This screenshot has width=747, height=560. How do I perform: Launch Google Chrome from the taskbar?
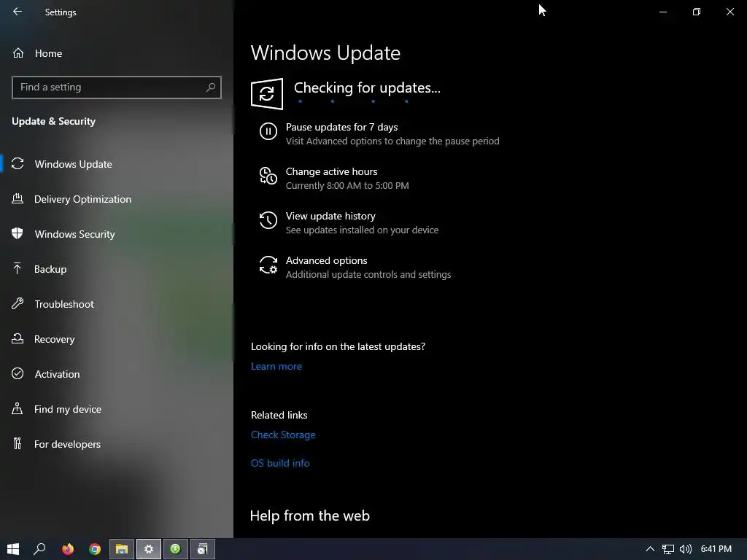95,549
